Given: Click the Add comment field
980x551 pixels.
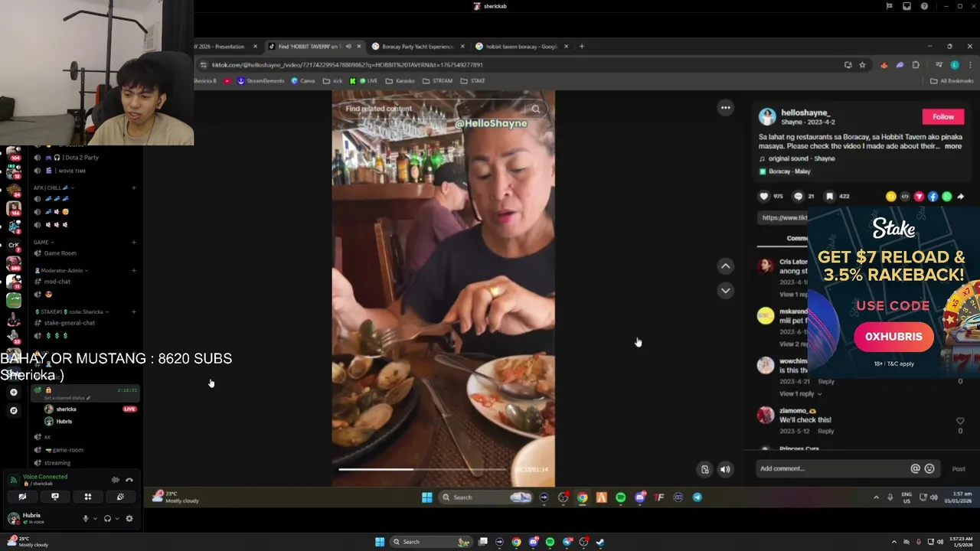Looking at the screenshot, I should point(832,468).
